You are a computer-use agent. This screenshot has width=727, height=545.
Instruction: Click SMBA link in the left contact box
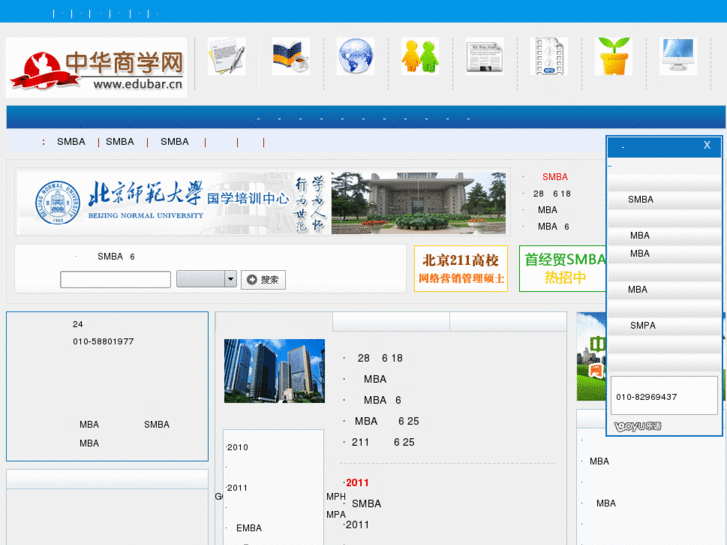tap(157, 424)
